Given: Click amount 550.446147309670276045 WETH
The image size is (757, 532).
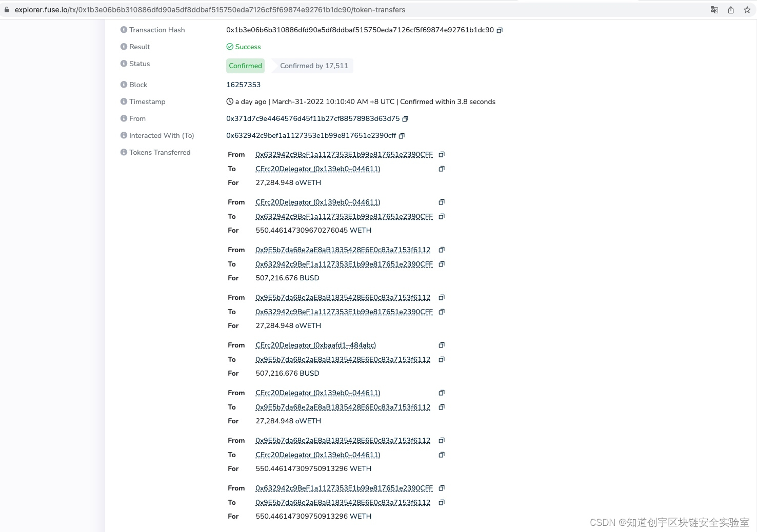Looking at the screenshot, I should click(x=313, y=230).
